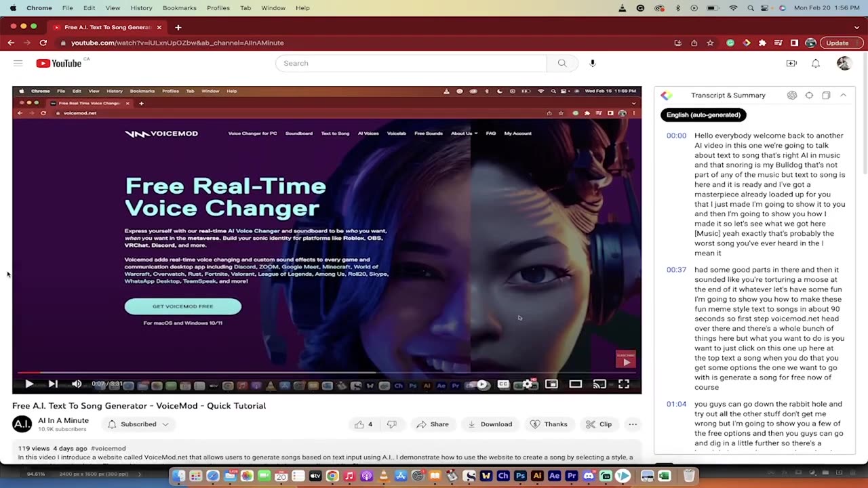Open the Chrome File menu

[68, 8]
